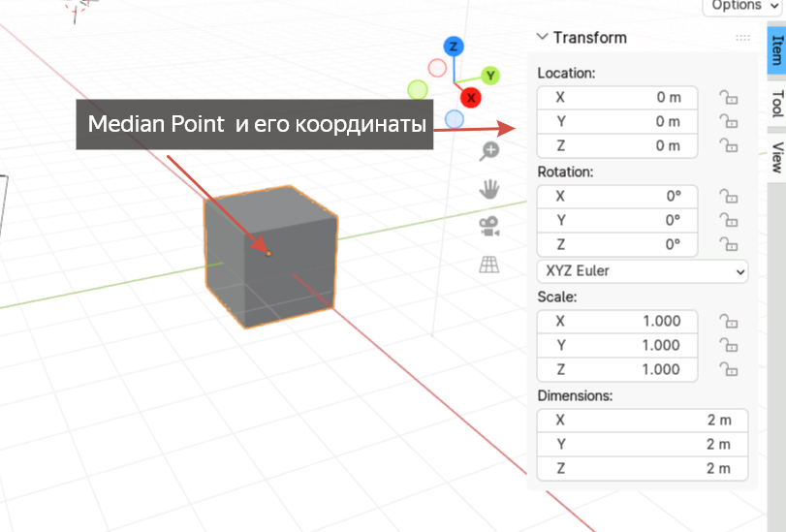Lock the Scale Y value
The width and height of the screenshot is (786, 532).
729,345
